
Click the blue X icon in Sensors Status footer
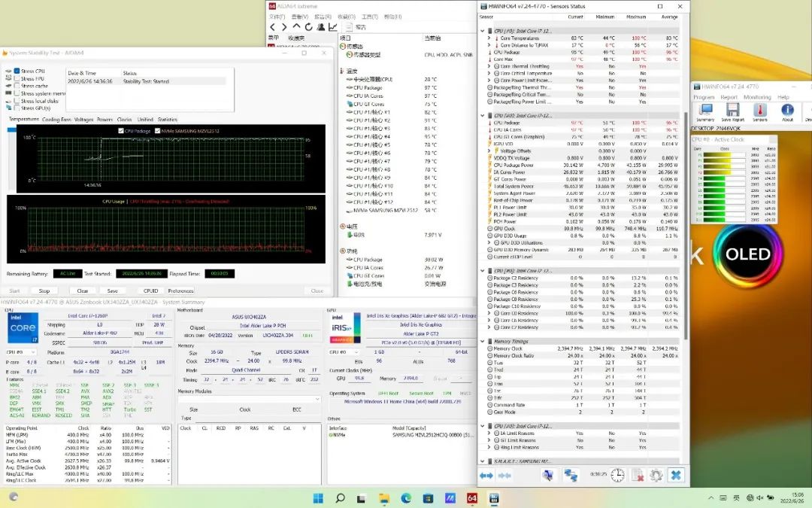coord(676,475)
